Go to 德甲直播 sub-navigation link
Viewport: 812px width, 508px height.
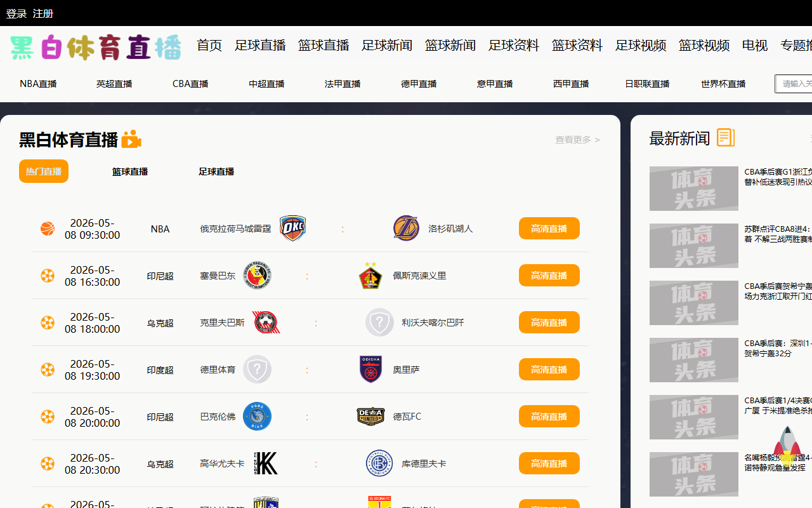419,84
